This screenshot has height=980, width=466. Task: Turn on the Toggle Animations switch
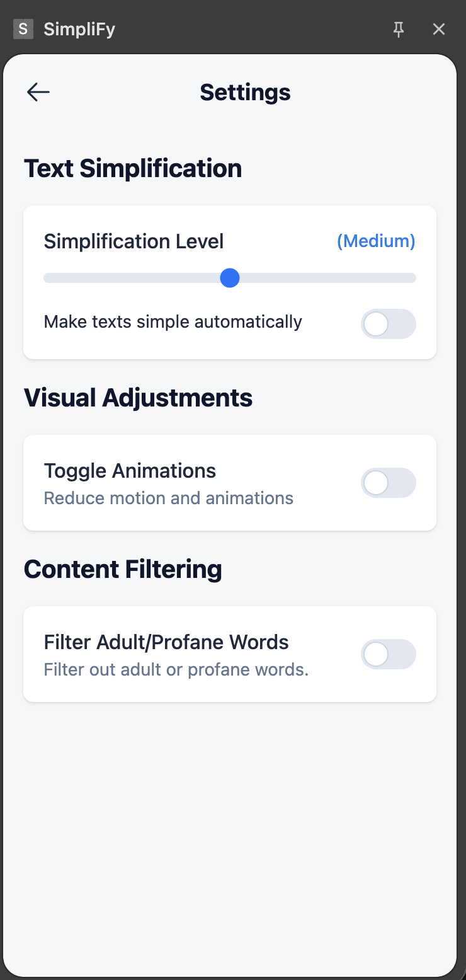pos(388,483)
